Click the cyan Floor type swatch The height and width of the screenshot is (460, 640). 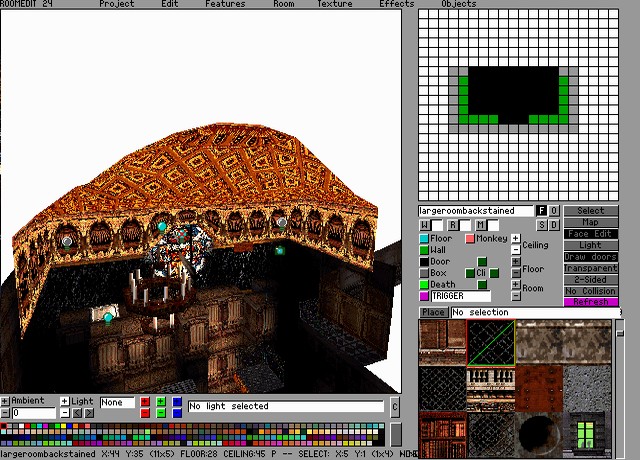coord(423,239)
